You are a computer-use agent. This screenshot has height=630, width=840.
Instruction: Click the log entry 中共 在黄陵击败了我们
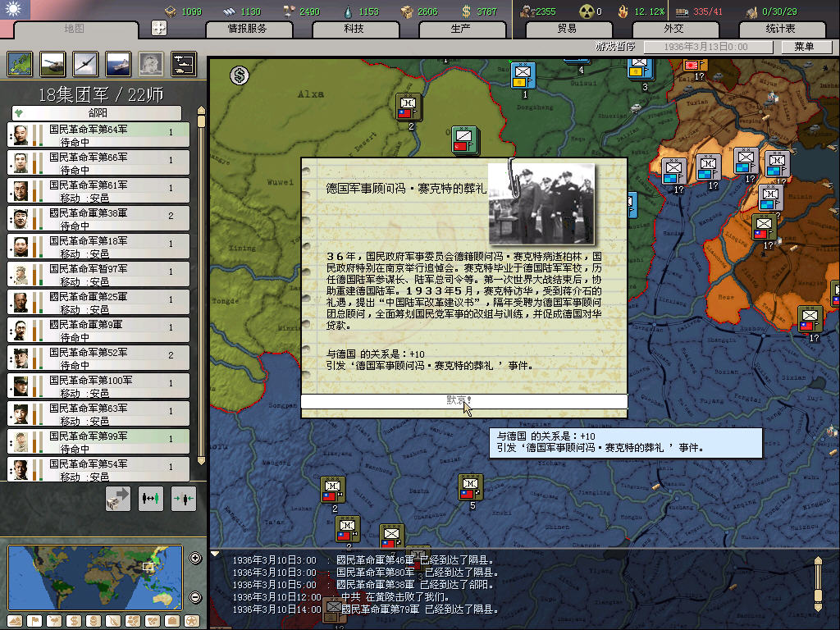(x=340, y=597)
